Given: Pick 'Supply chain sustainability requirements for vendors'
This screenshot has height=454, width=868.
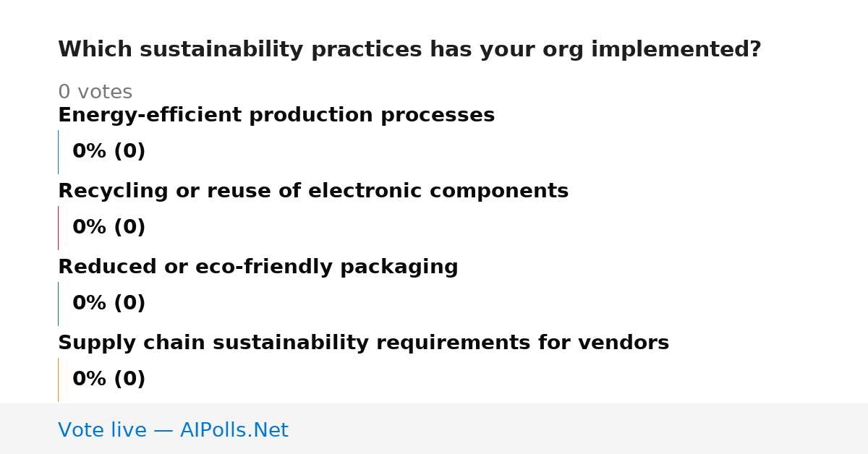Looking at the screenshot, I should (364, 343).
